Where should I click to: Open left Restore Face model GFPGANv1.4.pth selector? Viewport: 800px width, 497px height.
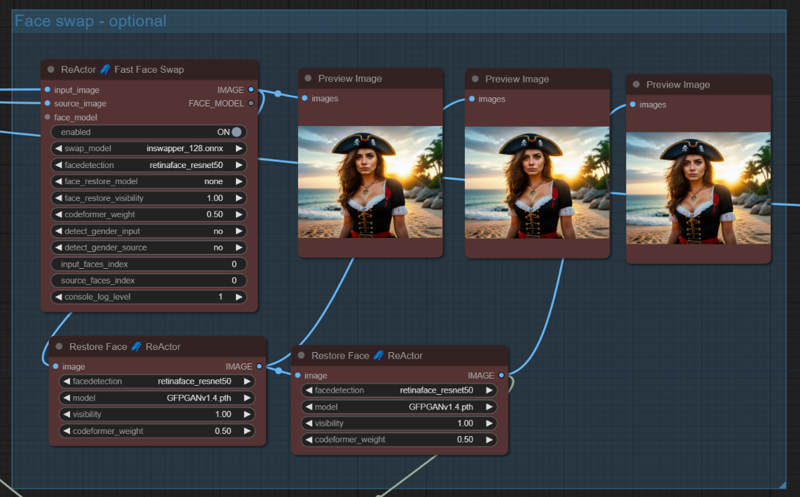pos(157,397)
